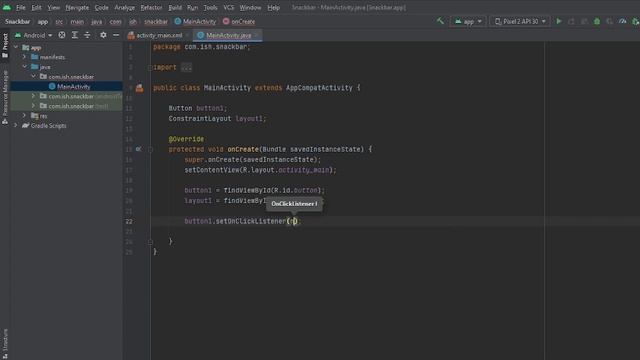Open the Build menu

point(175,7)
